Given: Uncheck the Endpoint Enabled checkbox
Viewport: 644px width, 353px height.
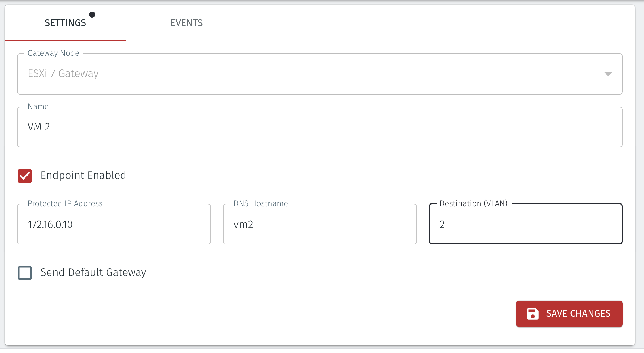Looking at the screenshot, I should pos(25,176).
